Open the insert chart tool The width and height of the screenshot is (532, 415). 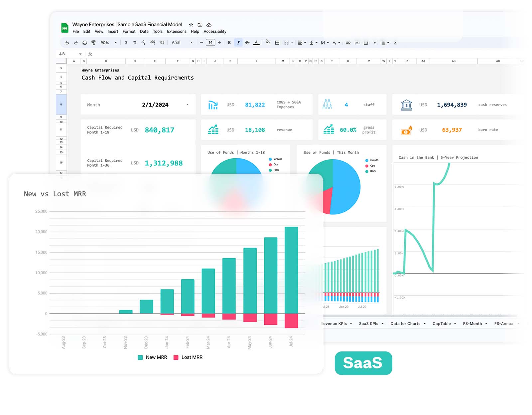tap(366, 43)
